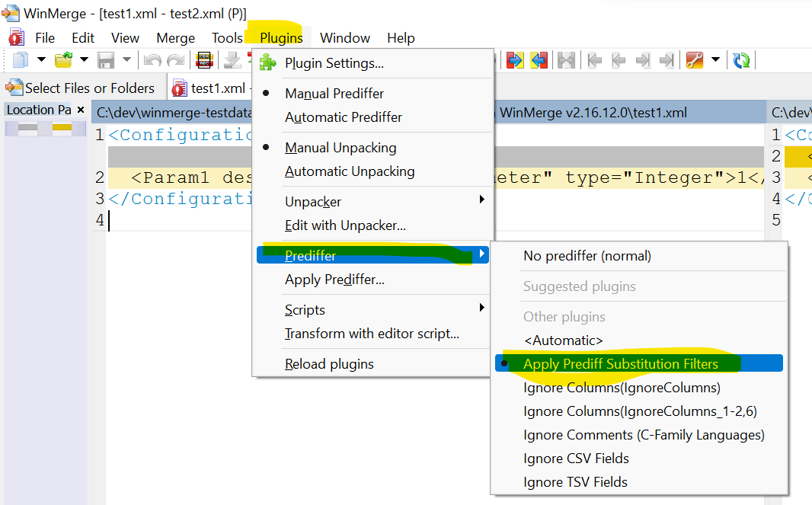Expand the Prediffer submenu entry
This screenshot has height=505, width=812.
pos(372,255)
